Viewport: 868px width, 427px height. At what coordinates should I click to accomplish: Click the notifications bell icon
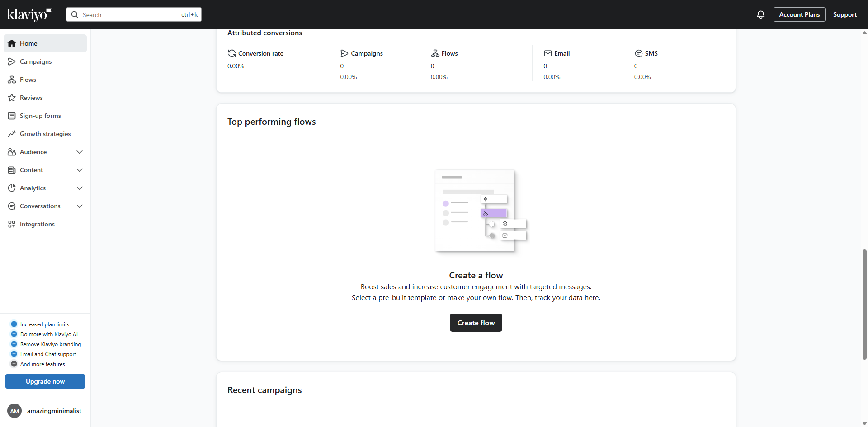(761, 14)
